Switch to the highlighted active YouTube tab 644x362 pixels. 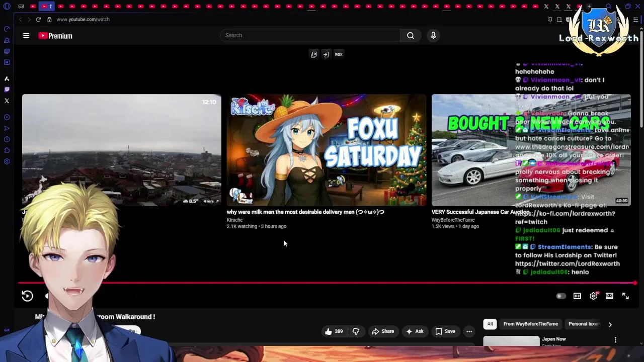[x=46, y=7]
